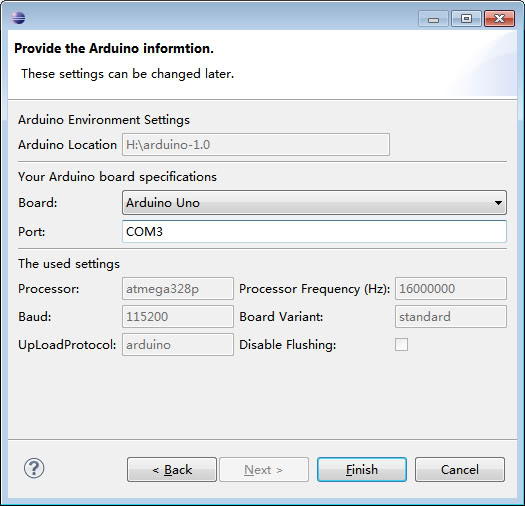The height and width of the screenshot is (506, 525).
Task: Click the UpLoadProtocol field showing arduino
Action: pyautogui.click(x=178, y=344)
